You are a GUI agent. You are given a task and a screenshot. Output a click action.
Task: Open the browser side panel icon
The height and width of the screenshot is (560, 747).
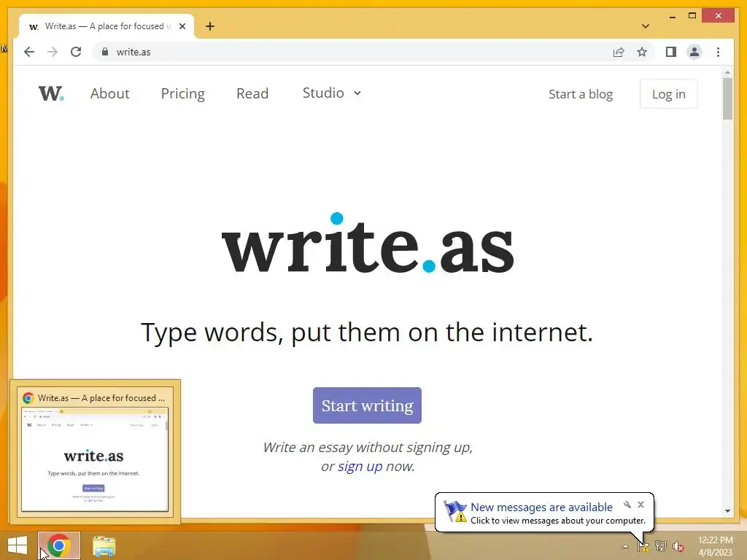tap(671, 52)
